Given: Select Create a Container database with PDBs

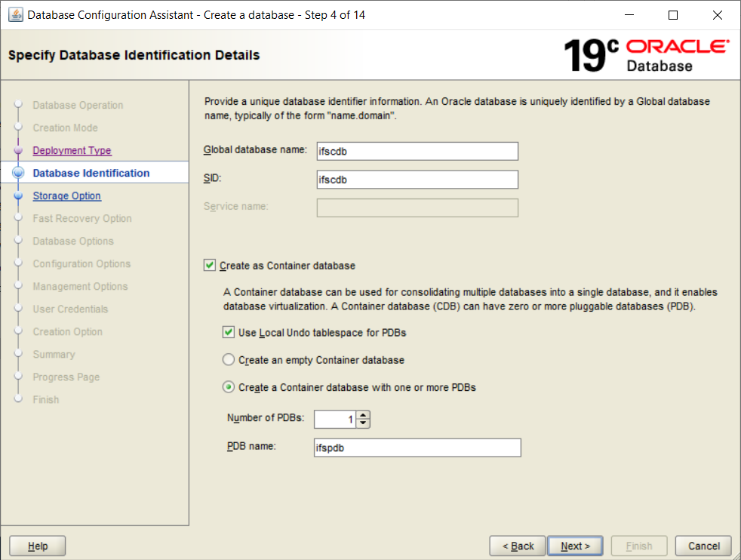Looking at the screenshot, I should 229,388.
